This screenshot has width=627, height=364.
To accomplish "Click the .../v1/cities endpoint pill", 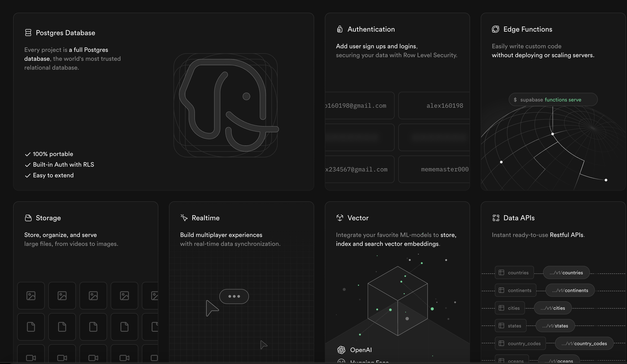I will click(x=553, y=308).
